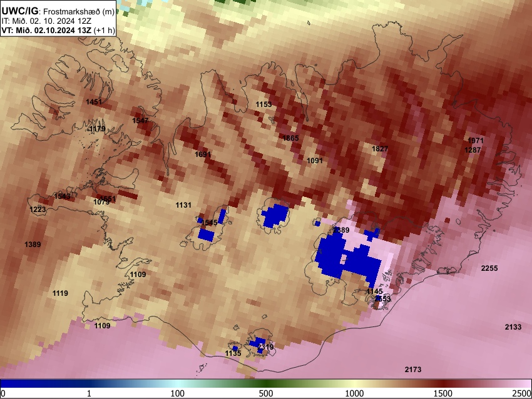This screenshot has width=532, height=399.
Task: Click the 2553 map value
Action: tap(382, 299)
